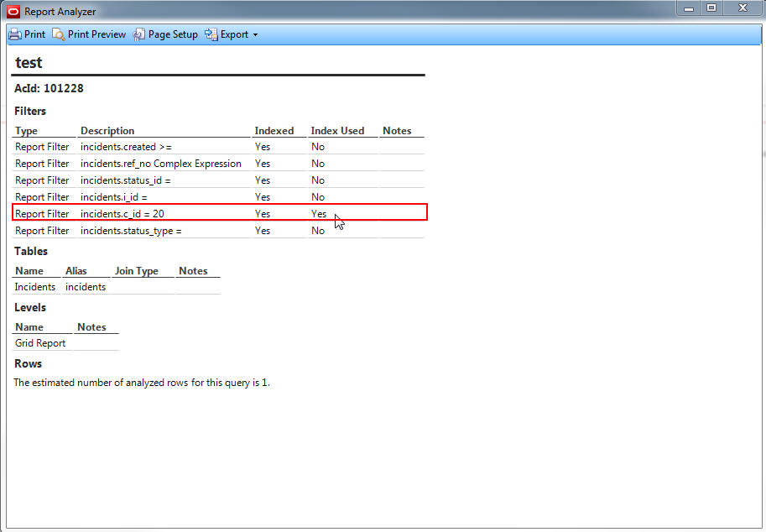This screenshot has width=766, height=532.
Task: Click the 'test' report title
Action: [29, 63]
